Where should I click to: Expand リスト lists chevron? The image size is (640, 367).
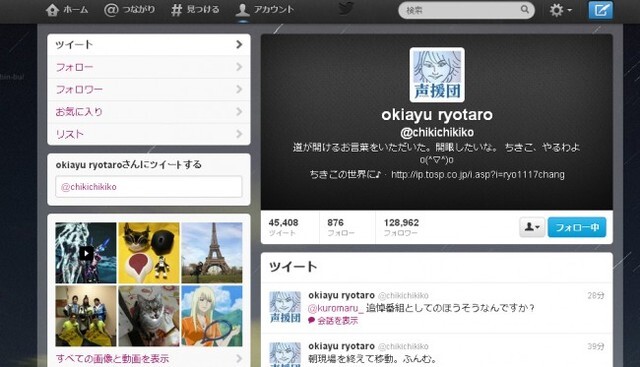pos(239,134)
